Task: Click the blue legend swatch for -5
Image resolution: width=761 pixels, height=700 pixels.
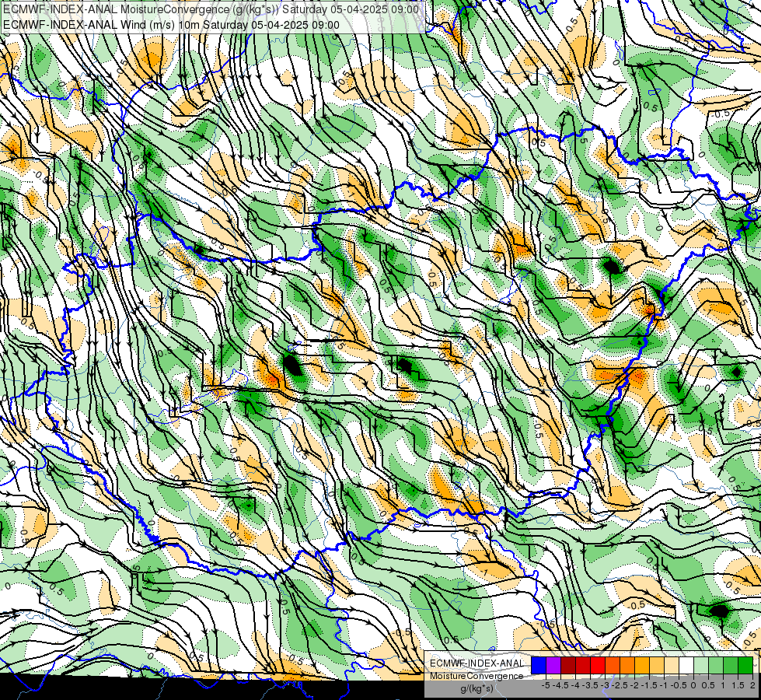Action: point(539,665)
